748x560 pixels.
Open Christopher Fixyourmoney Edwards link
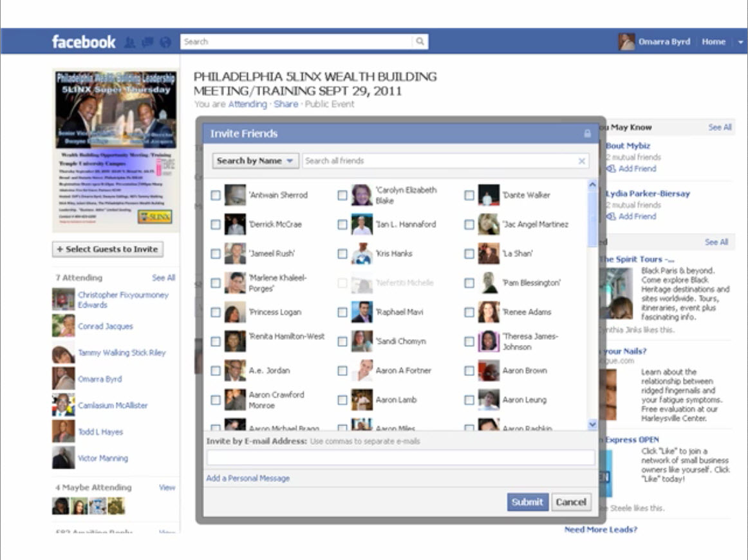pyautogui.click(x=123, y=299)
